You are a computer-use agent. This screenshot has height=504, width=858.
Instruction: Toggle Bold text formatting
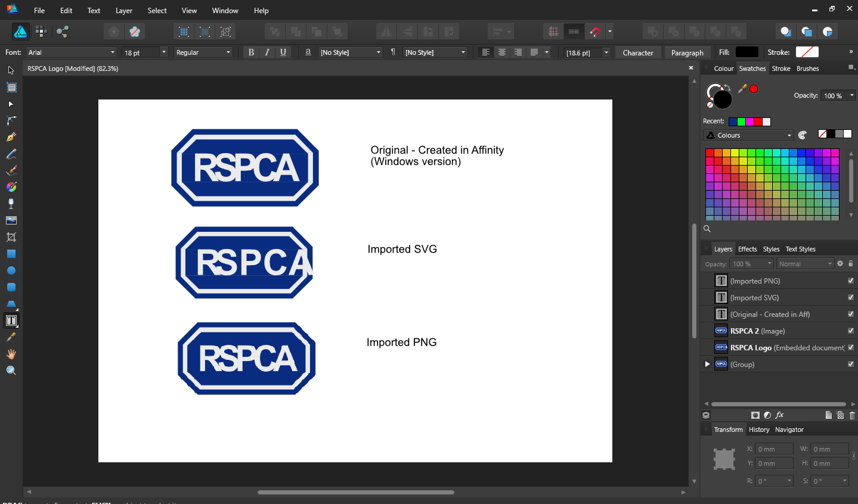(x=251, y=52)
